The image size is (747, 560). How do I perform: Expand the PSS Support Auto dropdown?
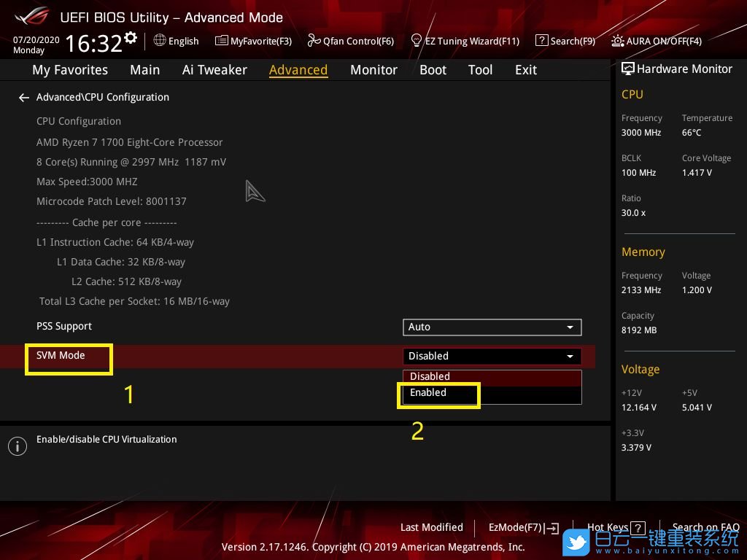[492, 327]
